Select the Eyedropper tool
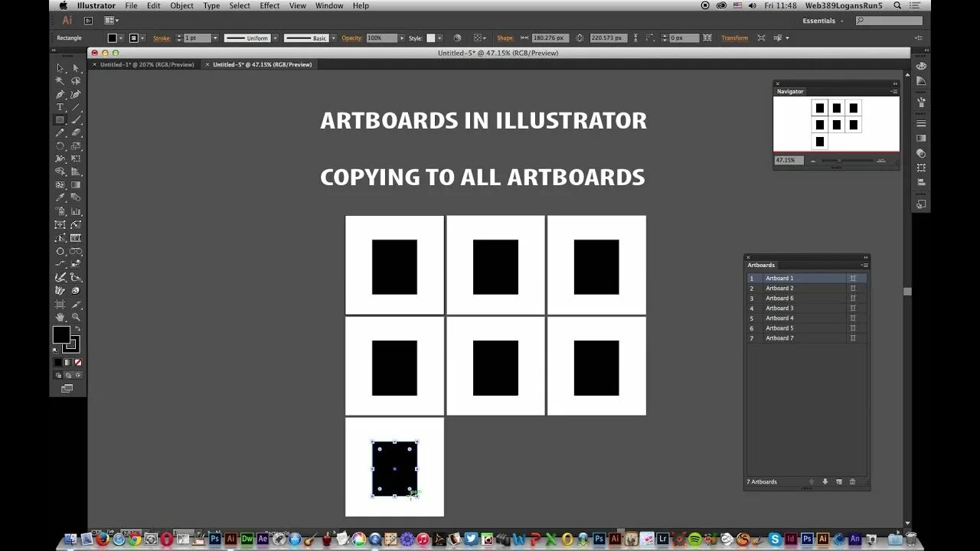Screen dimensions: 980x551 point(60,198)
